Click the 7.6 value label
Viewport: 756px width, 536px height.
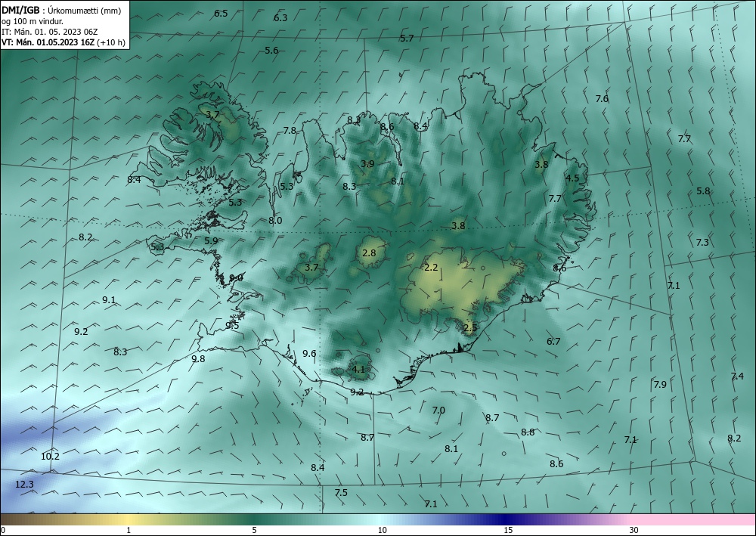(602, 99)
